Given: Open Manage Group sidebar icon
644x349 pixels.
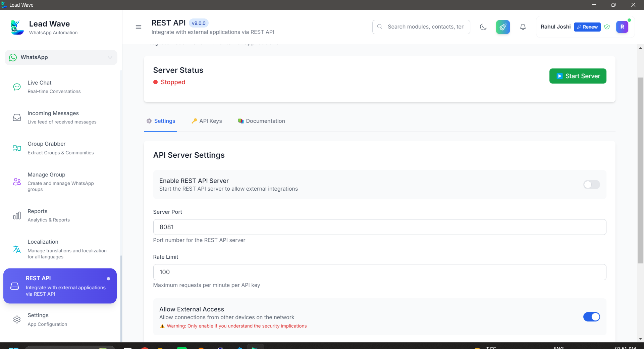Looking at the screenshot, I should pos(17,182).
